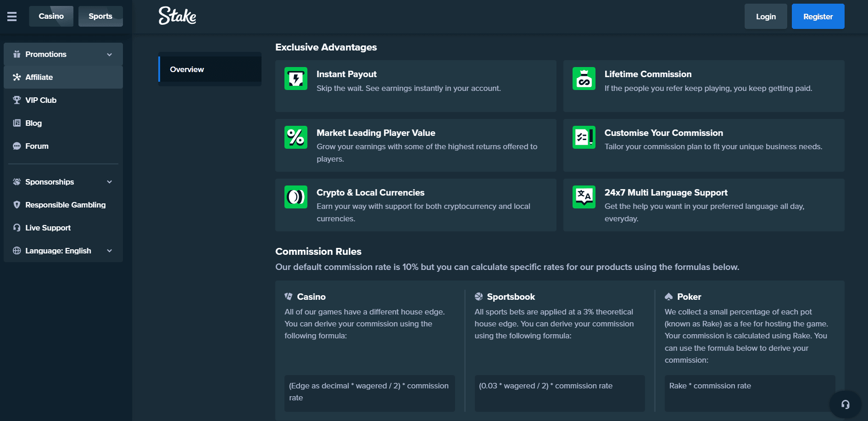
Task: Click the Language globe icon
Action: (17, 251)
